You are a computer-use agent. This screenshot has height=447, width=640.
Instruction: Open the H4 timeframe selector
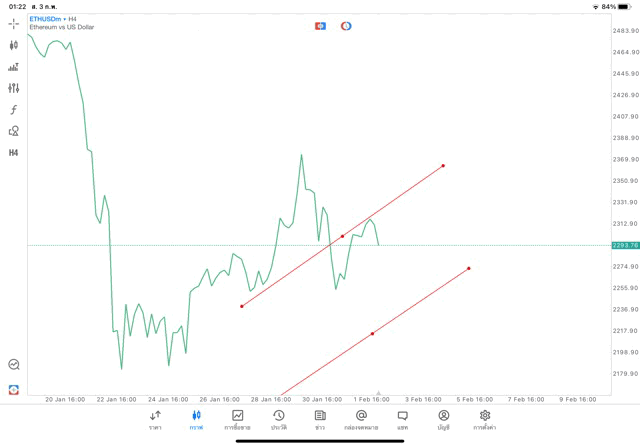pyautogui.click(x=14, y=153)
